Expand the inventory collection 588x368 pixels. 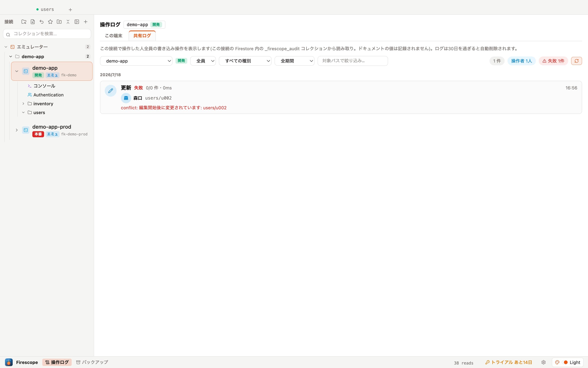tap(23, 104)
